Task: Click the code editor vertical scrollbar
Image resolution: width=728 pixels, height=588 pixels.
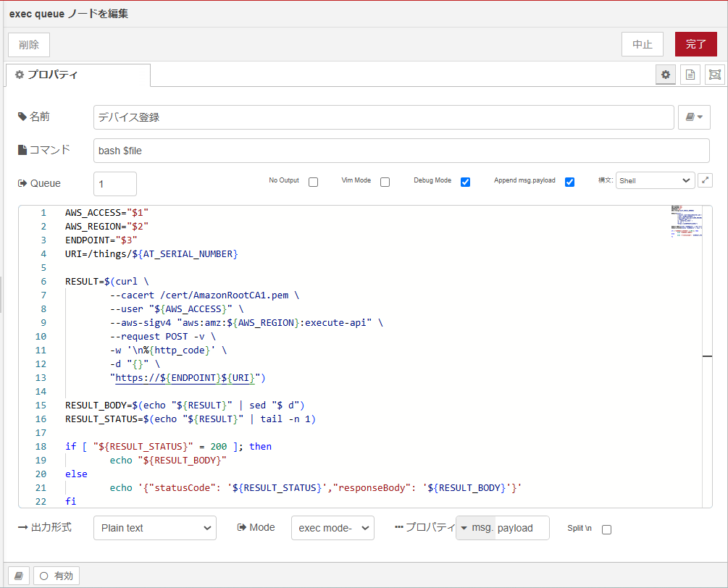Action: click(707, 356)
